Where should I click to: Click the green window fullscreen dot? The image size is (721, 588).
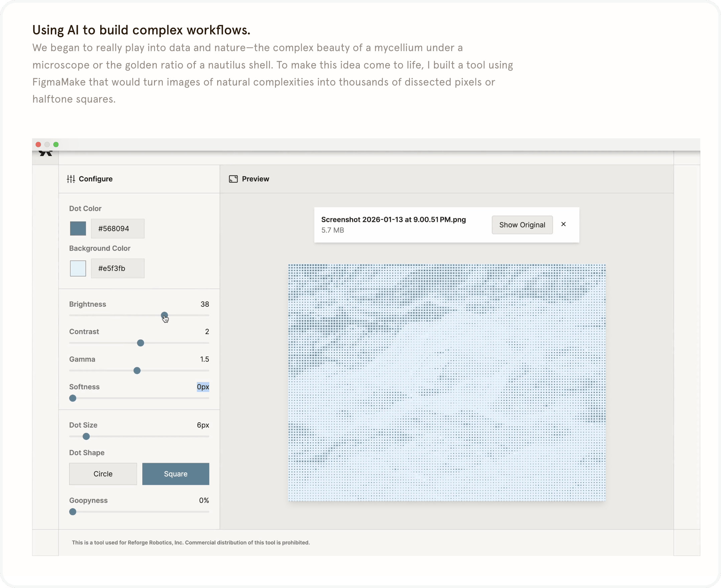point(56,145)
